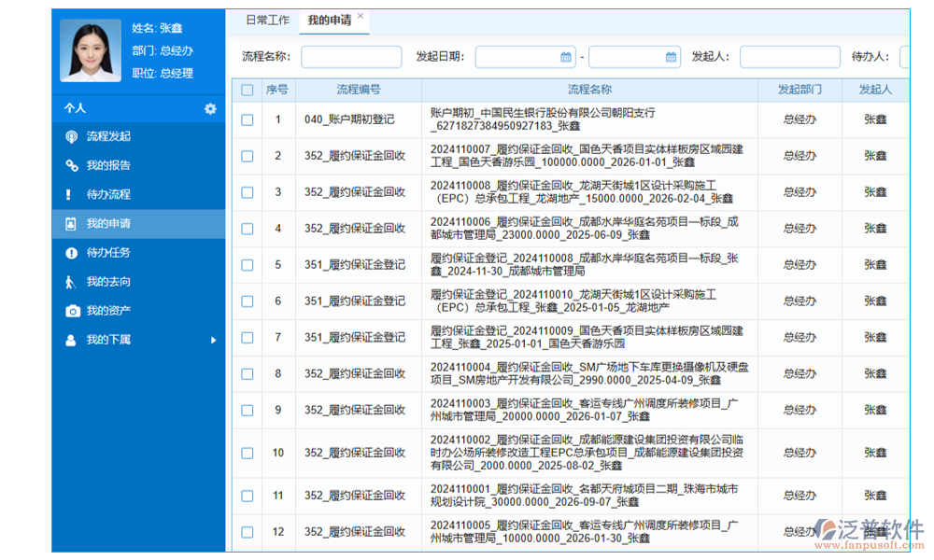The width and height of the screenshot is (934, 560).
Task: Click the 流程名称 search input field
Action: (350, 57)
